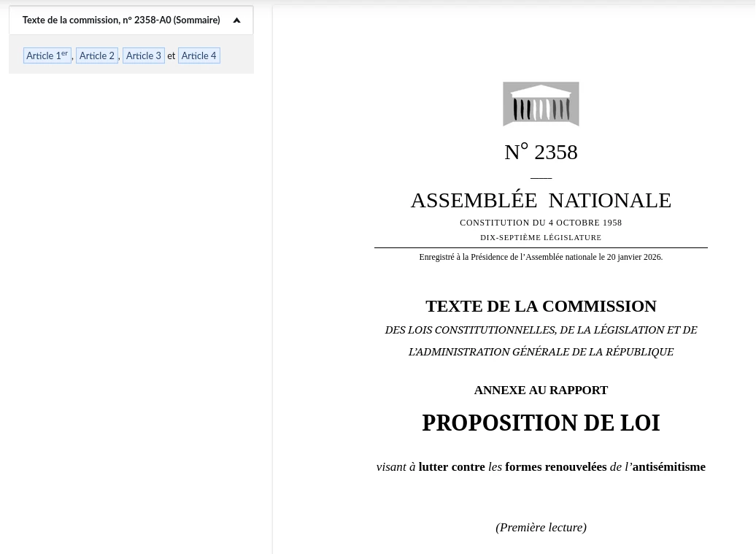The width and height of the screenshot is (756, 554).
Task: Click the registration date line of 20 janvier 2026
Action: pyautogui.click(x=541, y=257)
